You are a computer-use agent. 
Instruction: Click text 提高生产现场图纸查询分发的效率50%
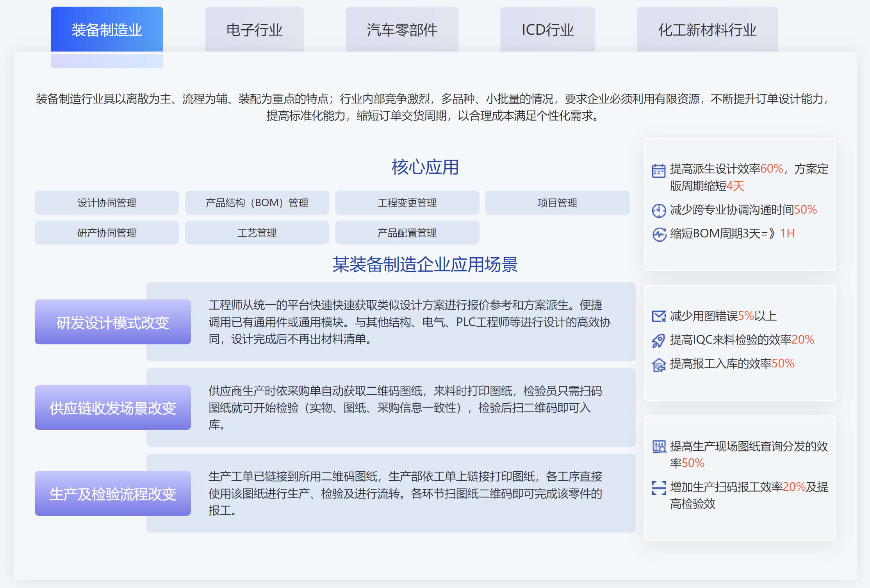click(749, 454)
